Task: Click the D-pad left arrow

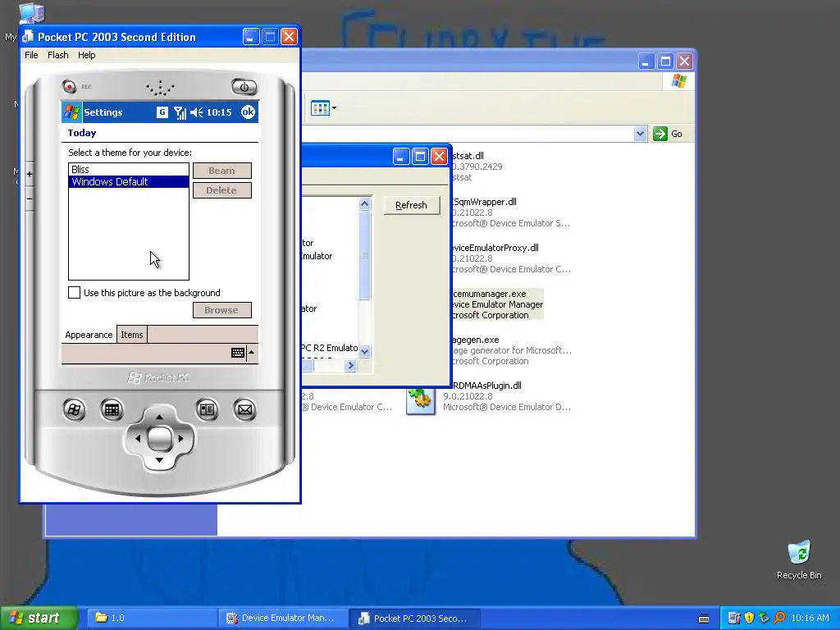Action: coord(138,439)
